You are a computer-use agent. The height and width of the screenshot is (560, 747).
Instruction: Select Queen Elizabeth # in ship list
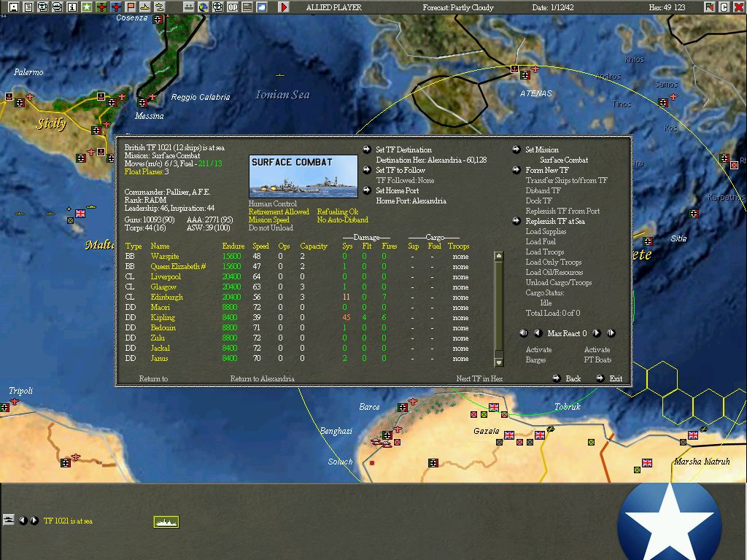(178, 266)
